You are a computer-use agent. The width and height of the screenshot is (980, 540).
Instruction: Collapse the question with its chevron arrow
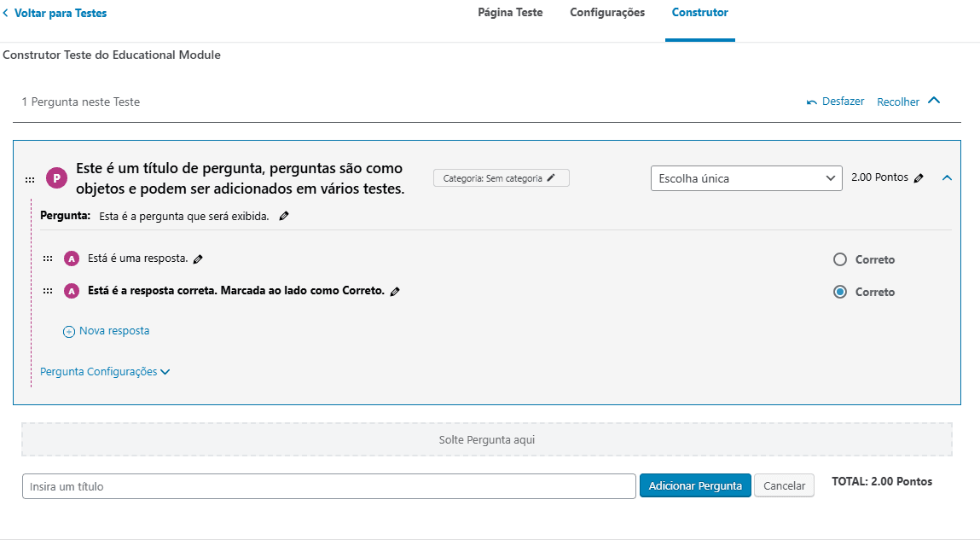click(x=947, y=178)
